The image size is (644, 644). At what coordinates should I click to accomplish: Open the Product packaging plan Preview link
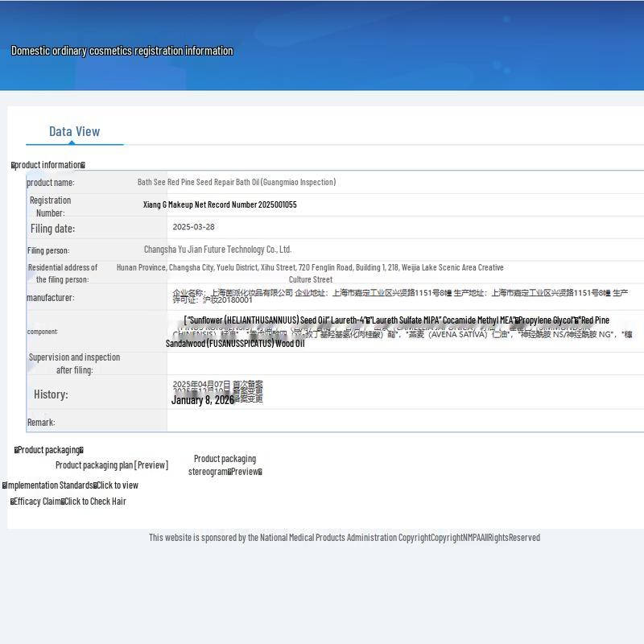[112, 465]
